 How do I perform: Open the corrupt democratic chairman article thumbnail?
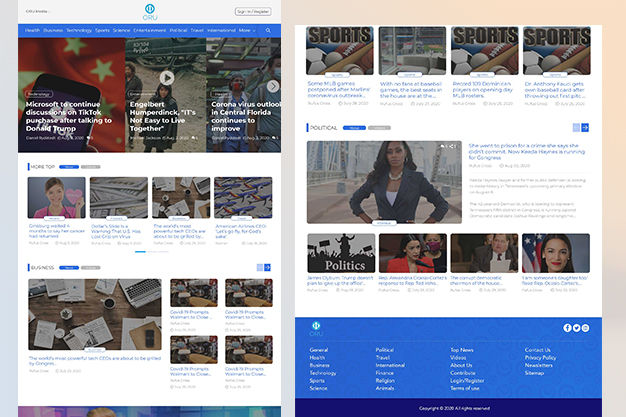(x=484, y=253)
